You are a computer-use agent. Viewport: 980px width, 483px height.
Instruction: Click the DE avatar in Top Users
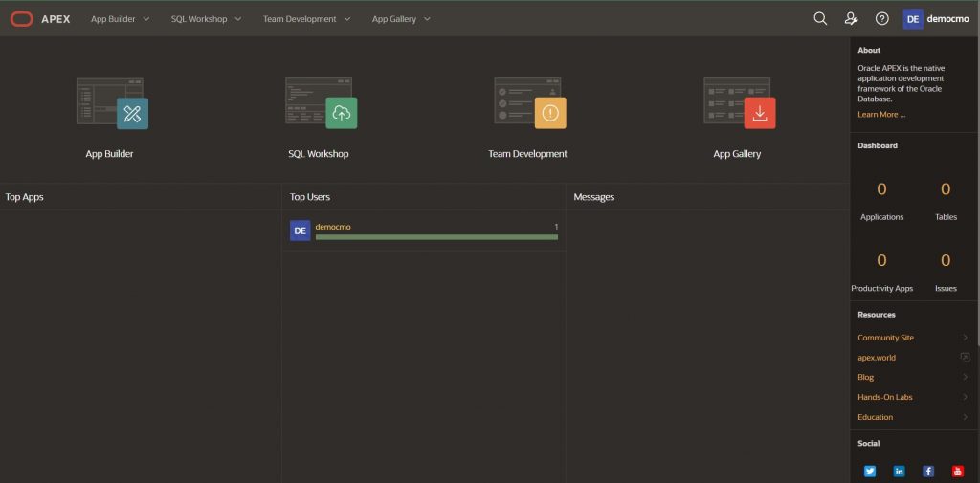[300, 231]
